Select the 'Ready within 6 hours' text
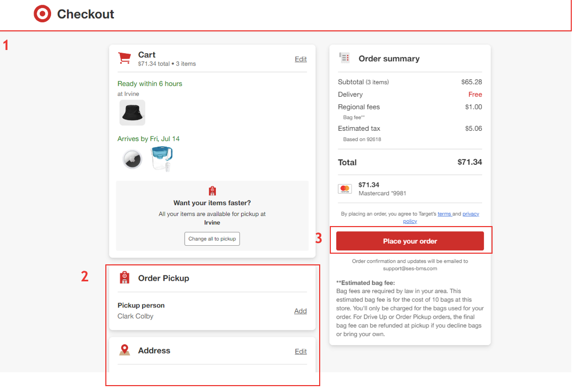575x392 pixels. point(149,84)
